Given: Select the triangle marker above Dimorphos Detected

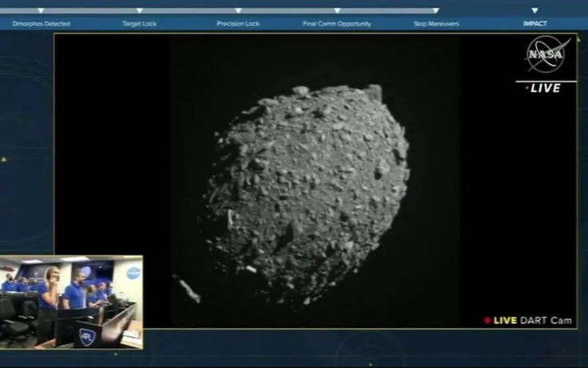Looking at the screenshot, I should [41, 10].
